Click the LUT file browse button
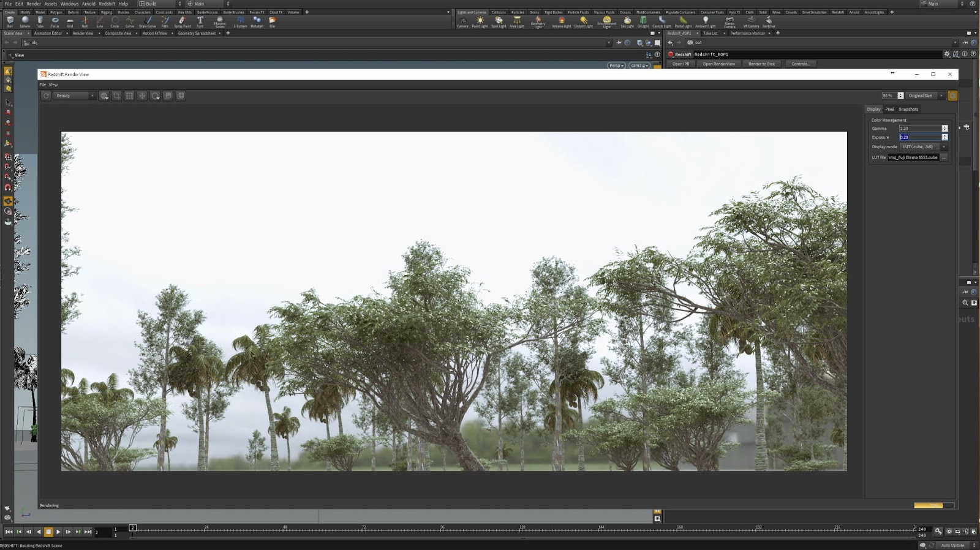This screenshot has width=980, height=550. [x=944, y=157]
